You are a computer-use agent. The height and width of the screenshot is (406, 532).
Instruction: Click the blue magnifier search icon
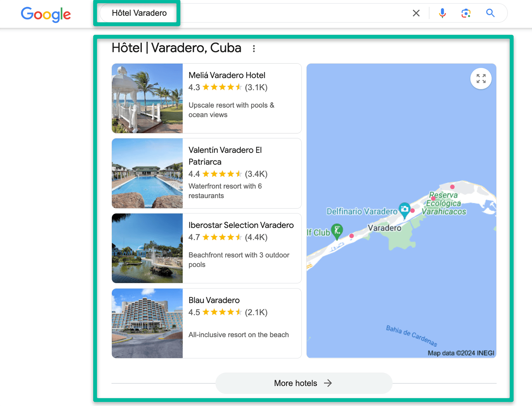(x=490, y=13)
